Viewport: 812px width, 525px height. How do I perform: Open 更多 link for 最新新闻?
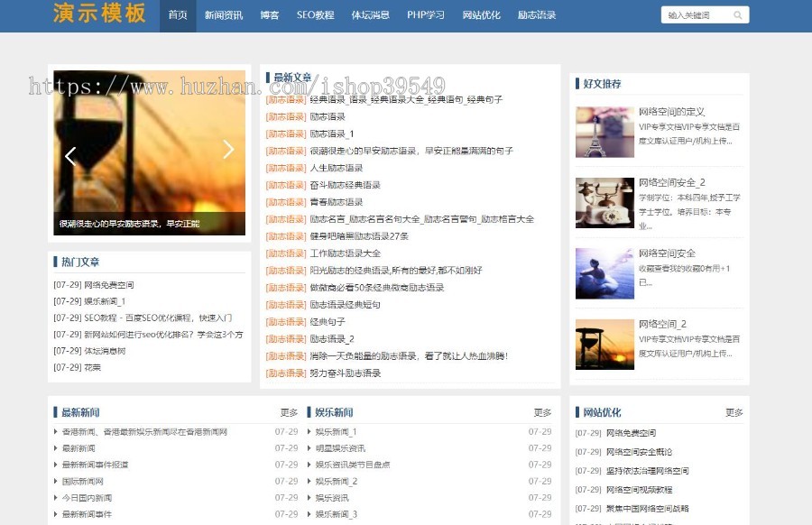coord(289,412)
